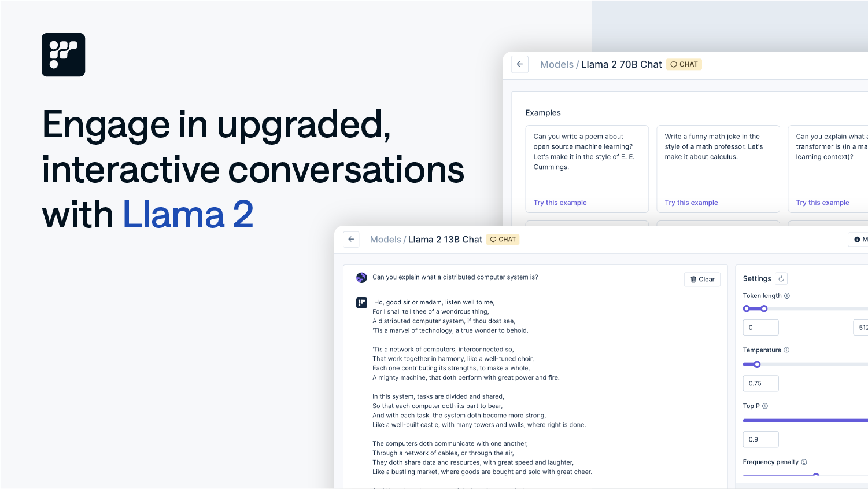Viewport: 868px width, 489px height.
Task: Click the partially visible info button at top right
Action: pos(858,240)
